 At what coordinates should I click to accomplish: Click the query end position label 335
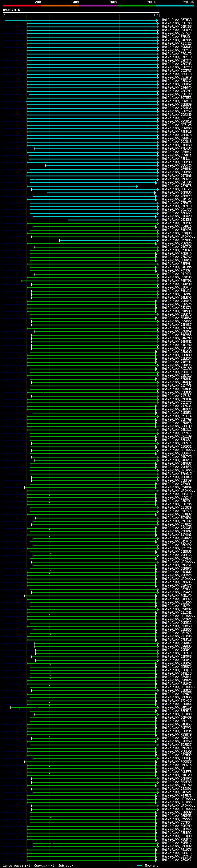click(x=155, y=15)
